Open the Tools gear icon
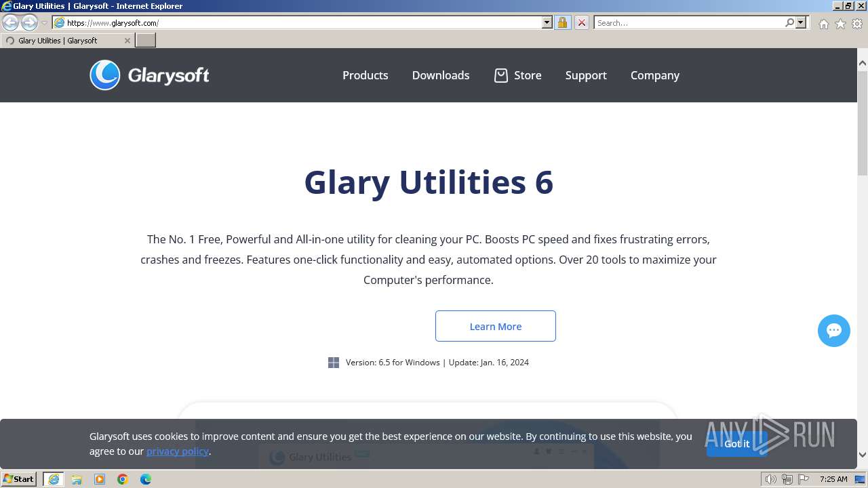Viewport: 868px width, 488px height. 857,24
